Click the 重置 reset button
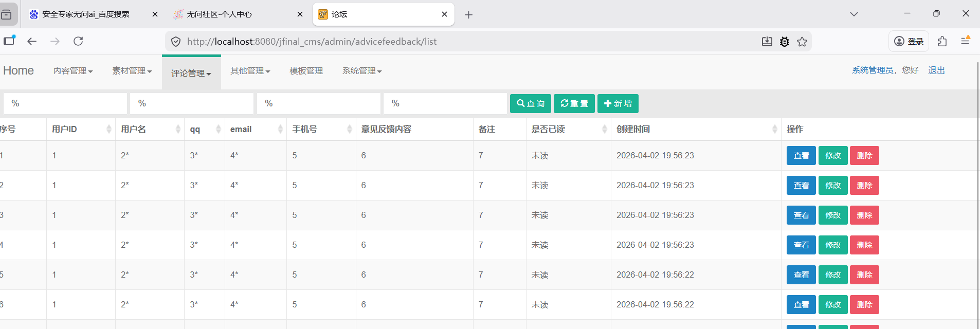The width and height of the screenshot is (980, 329). pyautogui.click(x=574, y=103)
